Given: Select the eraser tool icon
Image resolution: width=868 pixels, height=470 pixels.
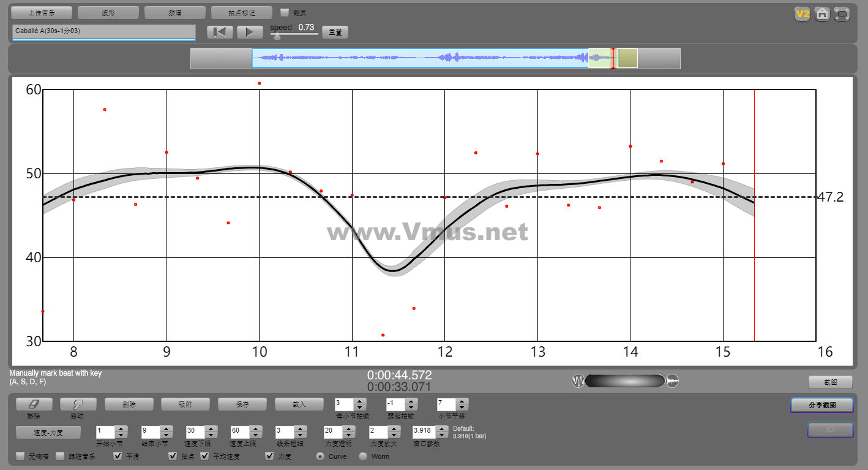Looking at the screenshot, I should coord(34,404).
